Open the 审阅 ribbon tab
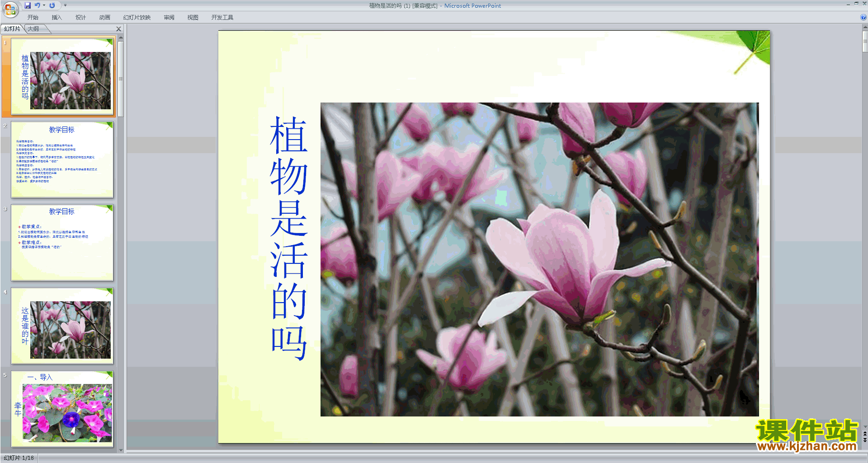The height and width of the screenshot is (463, 868). tap(169, 18)
